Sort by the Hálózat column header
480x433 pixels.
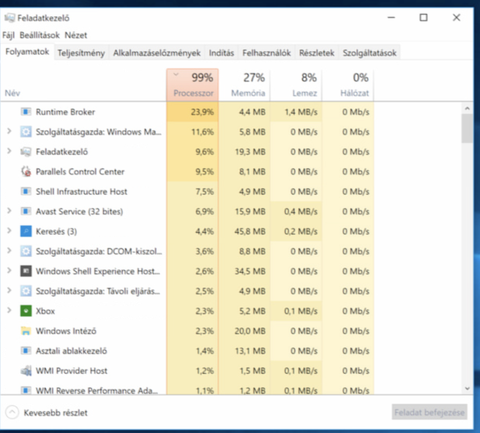(348, 85)
